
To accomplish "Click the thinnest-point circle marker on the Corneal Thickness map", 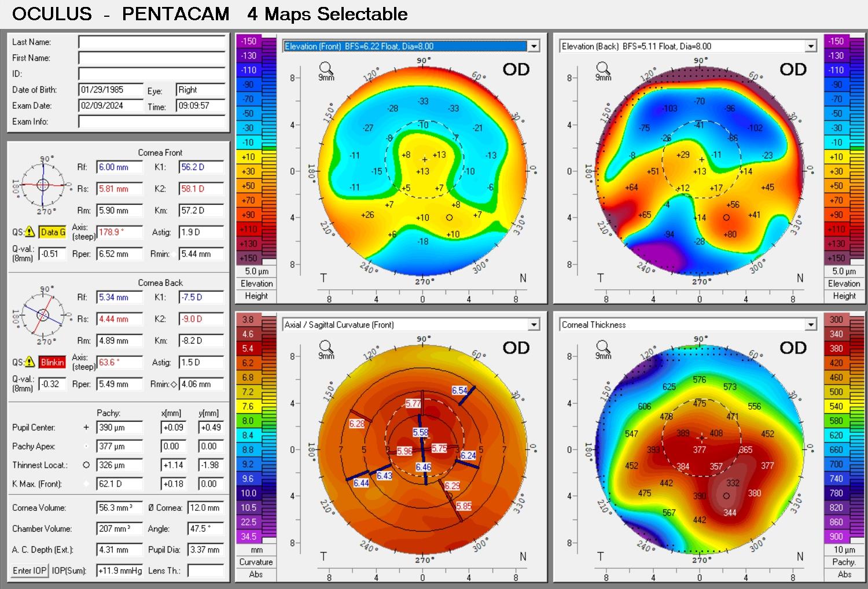I will (x=726, y=496).
